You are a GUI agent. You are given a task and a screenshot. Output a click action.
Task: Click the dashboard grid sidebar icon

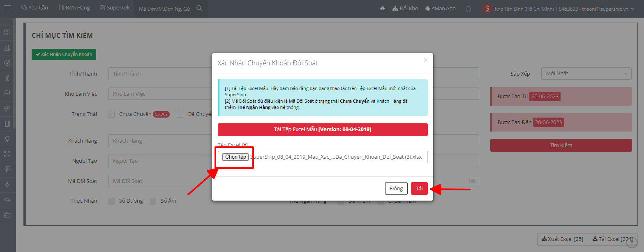click(7, 32)
